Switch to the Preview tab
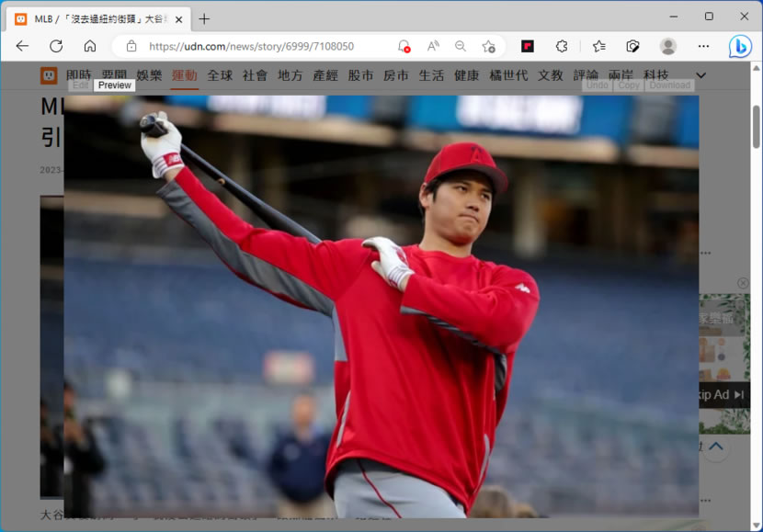The height and width of the screenshot is (532, 763). tap(114, 85)
